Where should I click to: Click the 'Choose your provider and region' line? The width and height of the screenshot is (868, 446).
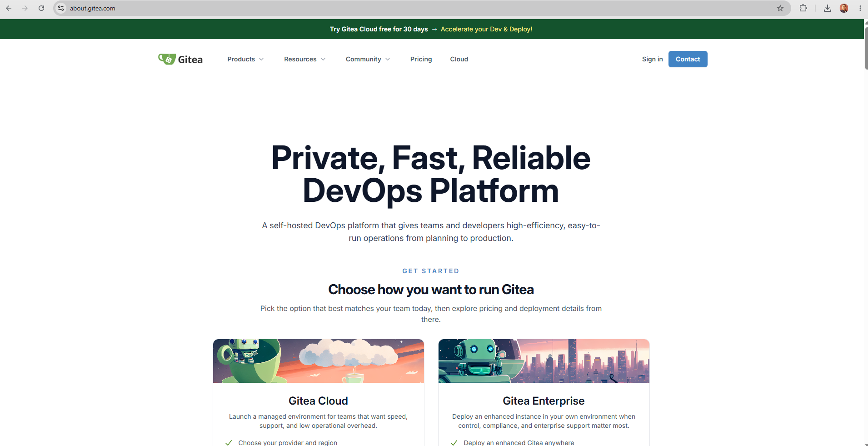tap(288, 442)
